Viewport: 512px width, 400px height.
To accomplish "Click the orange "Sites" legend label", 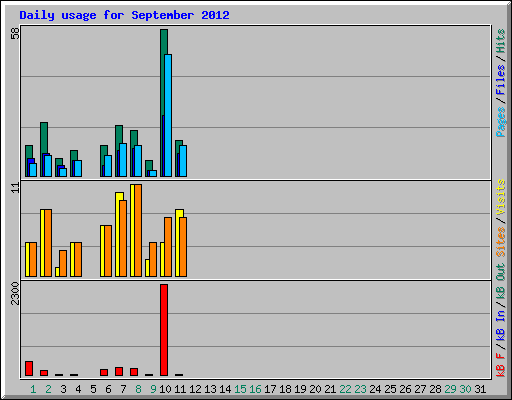I will (501, 242).
